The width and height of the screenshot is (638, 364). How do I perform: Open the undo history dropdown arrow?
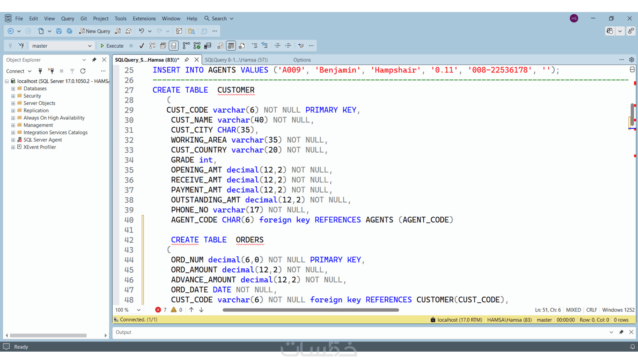tap(150, 31)
